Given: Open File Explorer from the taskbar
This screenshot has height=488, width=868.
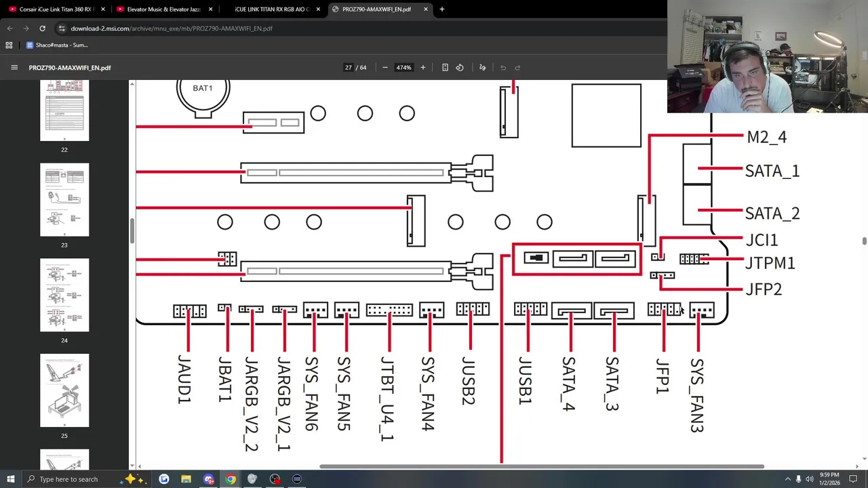Looking at the screenshot, I should click(x=186, y=479).
